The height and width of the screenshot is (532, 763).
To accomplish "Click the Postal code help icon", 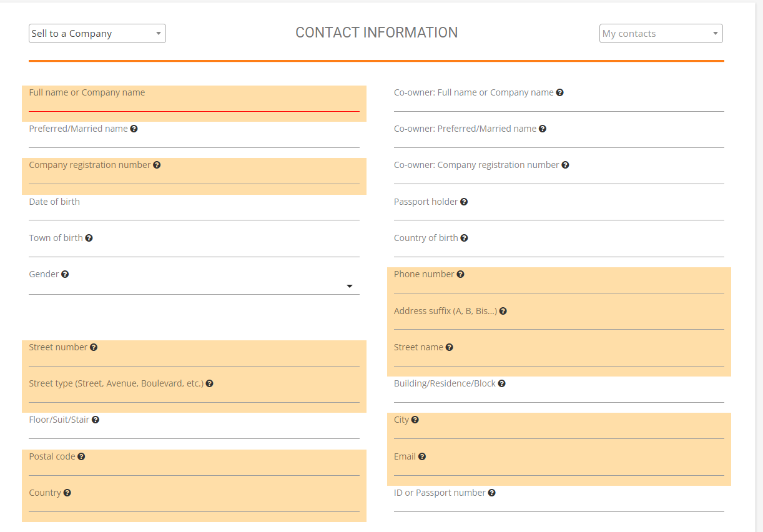I will (81, 456).
